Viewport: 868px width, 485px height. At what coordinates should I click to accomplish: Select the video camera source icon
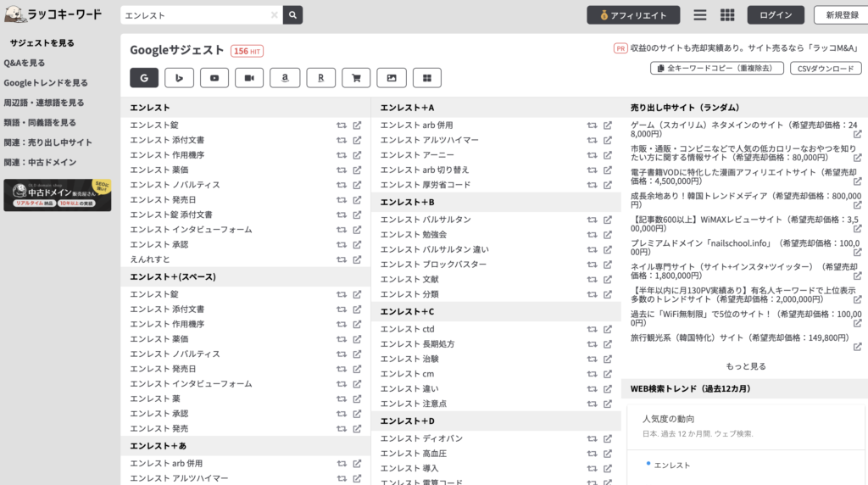(249, 78)
